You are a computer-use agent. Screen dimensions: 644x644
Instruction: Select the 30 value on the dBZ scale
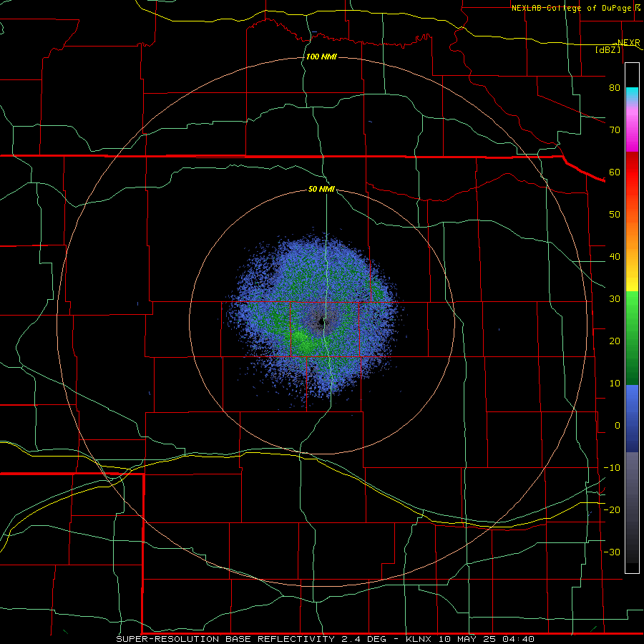(x=615, y=298)
